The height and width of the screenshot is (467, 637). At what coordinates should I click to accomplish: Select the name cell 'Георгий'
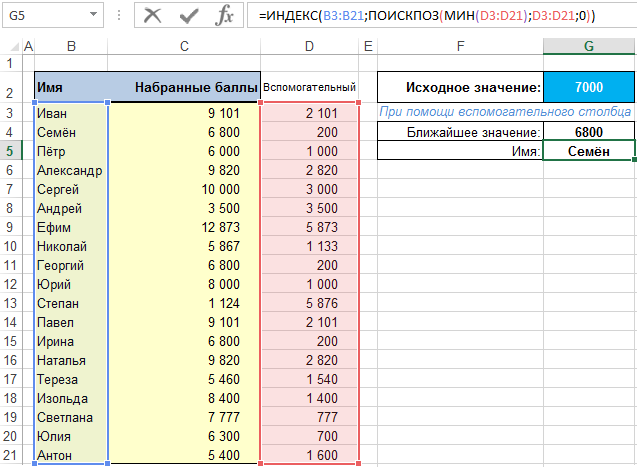click(71, 266)
